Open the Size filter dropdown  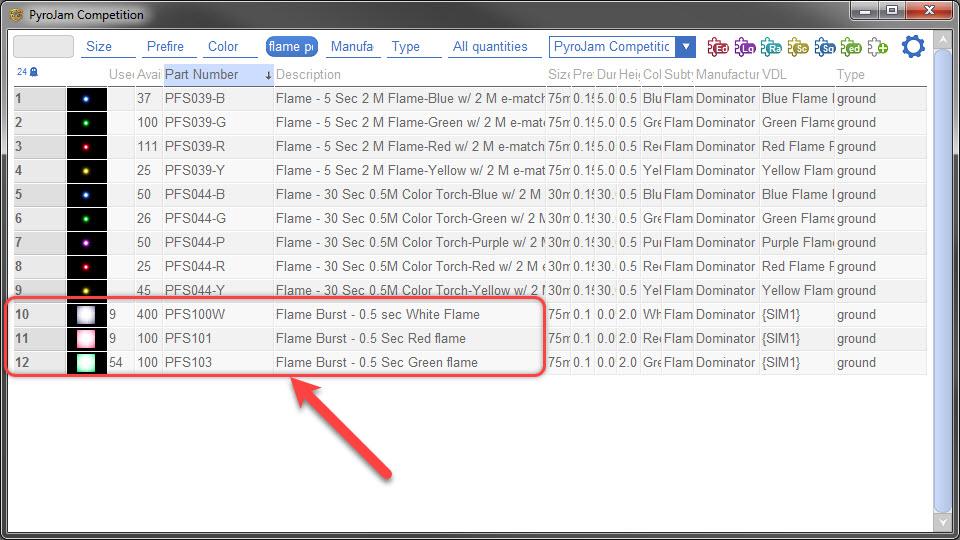[99, 47]
